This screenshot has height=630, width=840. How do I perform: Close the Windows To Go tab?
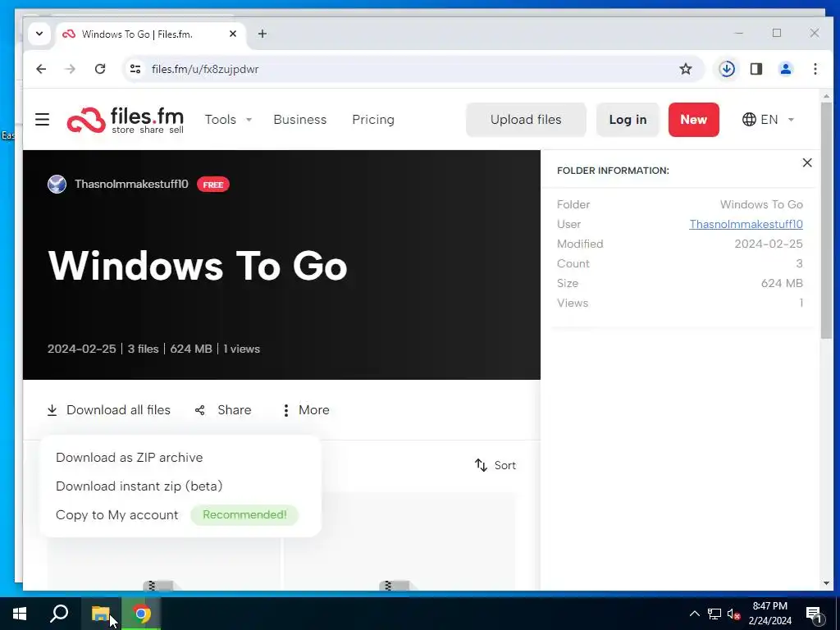click(233, 34)
